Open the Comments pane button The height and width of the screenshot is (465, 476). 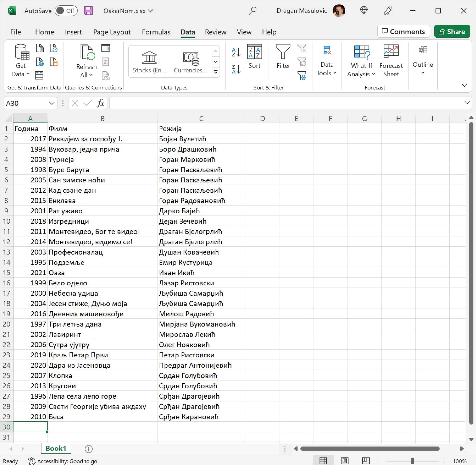pos(403,32)
